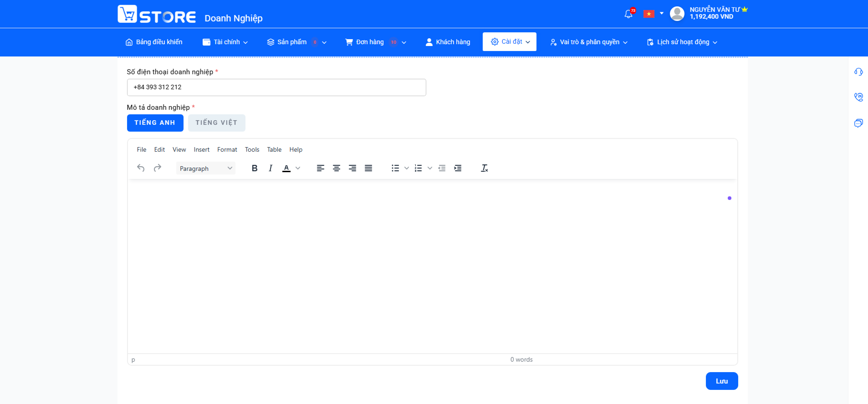
Task: Click the user avatar picture
Action: pos(677,13)
